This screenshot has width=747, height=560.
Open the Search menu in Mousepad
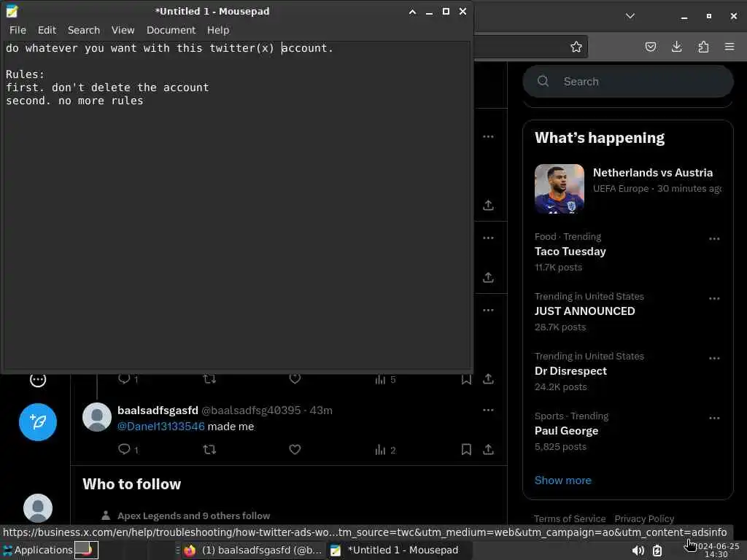click(x=83, y=30)
